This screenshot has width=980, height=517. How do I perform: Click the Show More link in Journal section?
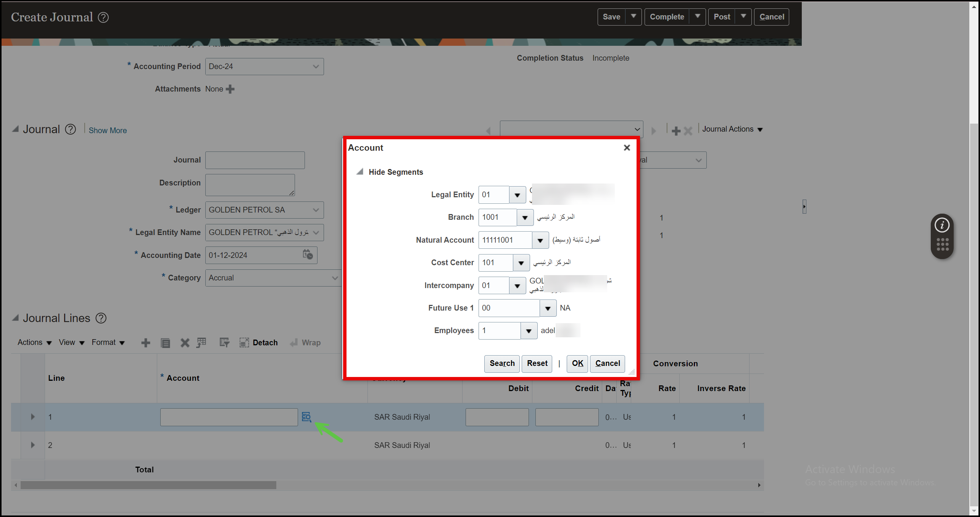pyautogui.click(x=107, y=130)
